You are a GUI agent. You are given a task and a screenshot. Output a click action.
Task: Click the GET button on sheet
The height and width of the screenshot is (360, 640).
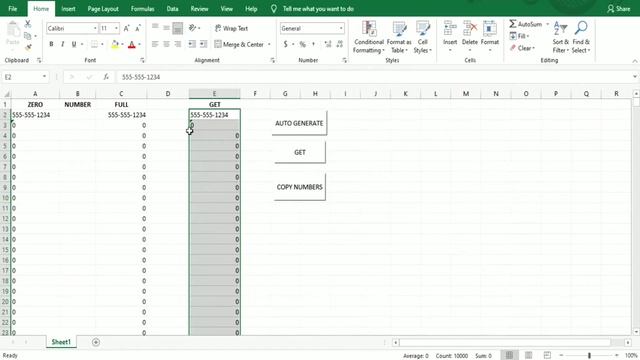[x=300, y=152]
